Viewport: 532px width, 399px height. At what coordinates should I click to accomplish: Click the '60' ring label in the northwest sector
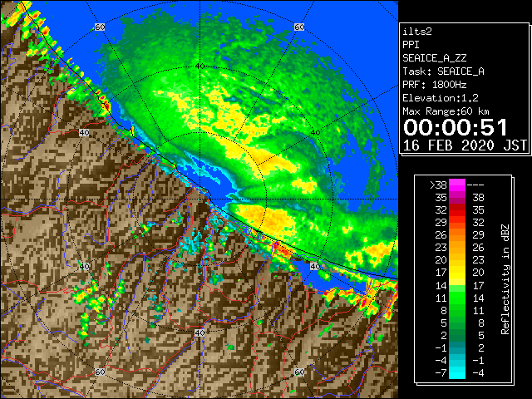100,27
